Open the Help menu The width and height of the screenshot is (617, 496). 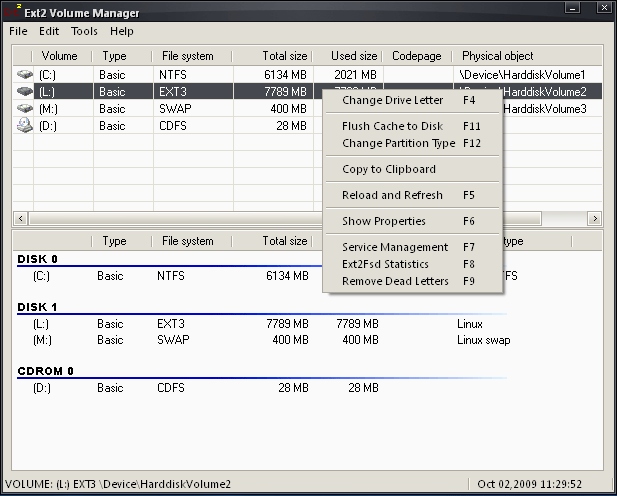122,31
